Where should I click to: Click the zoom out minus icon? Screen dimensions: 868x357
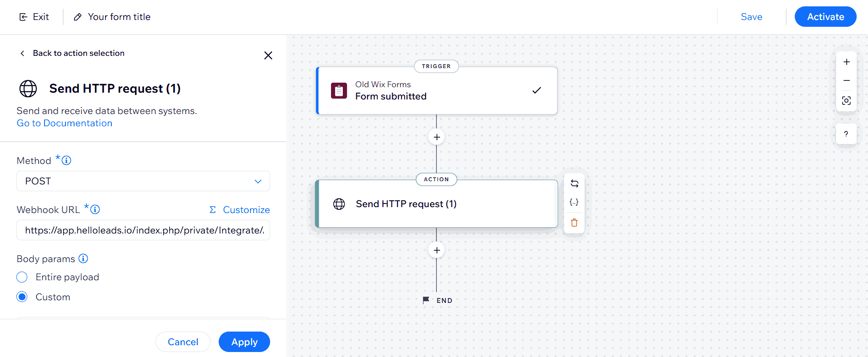pyautogui.click(x=846, y=80)
